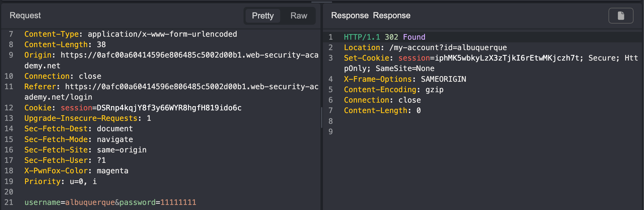Click line number 21 in Request gutter

pos(9,202)
